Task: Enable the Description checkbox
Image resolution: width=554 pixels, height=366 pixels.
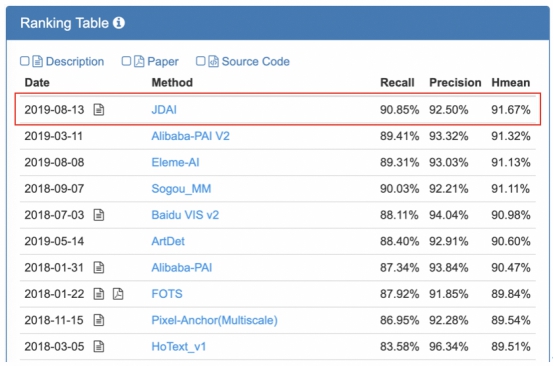Action: pos(24,61)
